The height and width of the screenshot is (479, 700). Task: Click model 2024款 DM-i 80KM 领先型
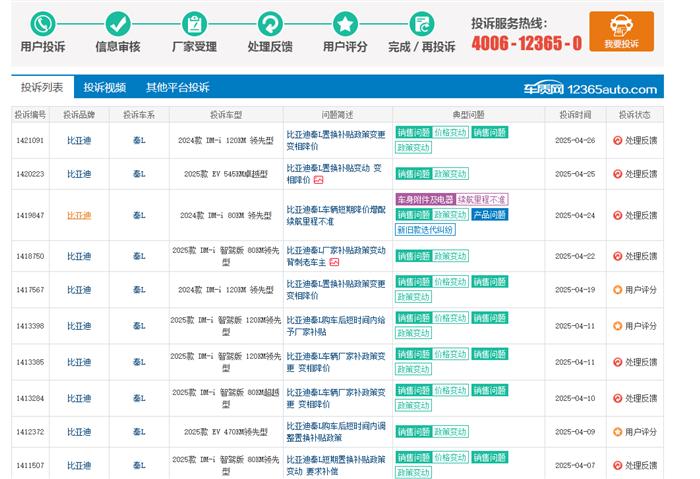(226, 215)
